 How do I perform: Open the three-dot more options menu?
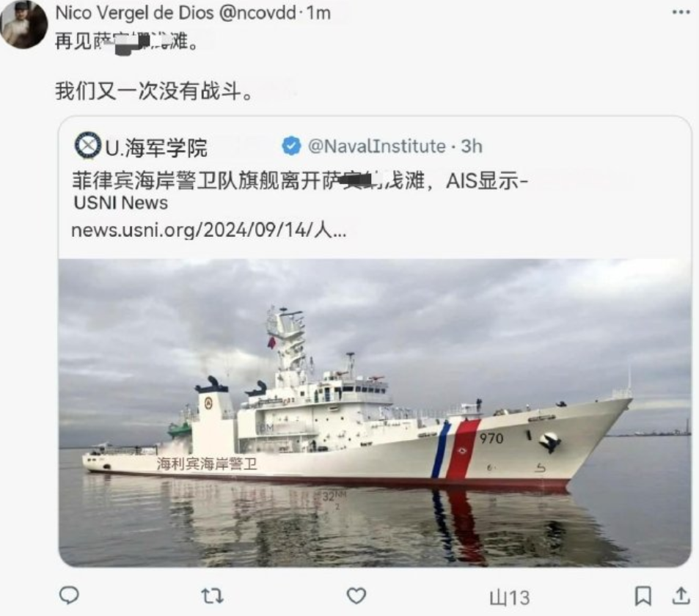pos(681,12)
